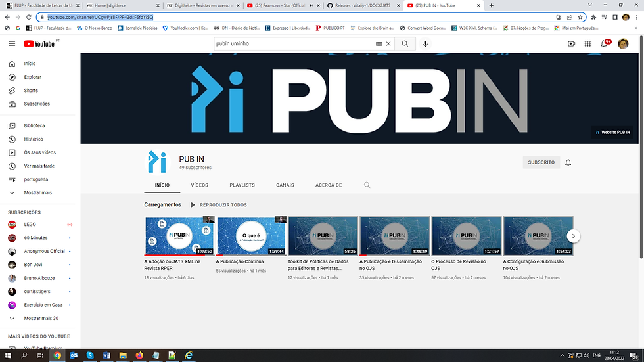Image resolution: width=644 pixels, height=362 pixels.
Task: Open A Configuração e Submissão no OJS thumbnail
Action: (x=538, y=236)
